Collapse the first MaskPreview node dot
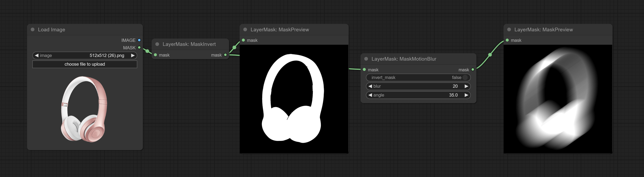 [245, 29]
